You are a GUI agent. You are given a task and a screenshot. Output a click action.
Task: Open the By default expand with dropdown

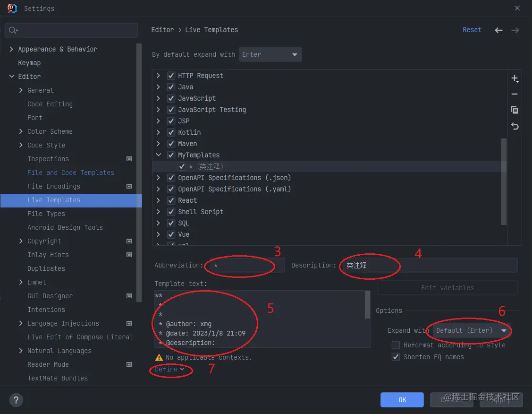click(270, 55)
